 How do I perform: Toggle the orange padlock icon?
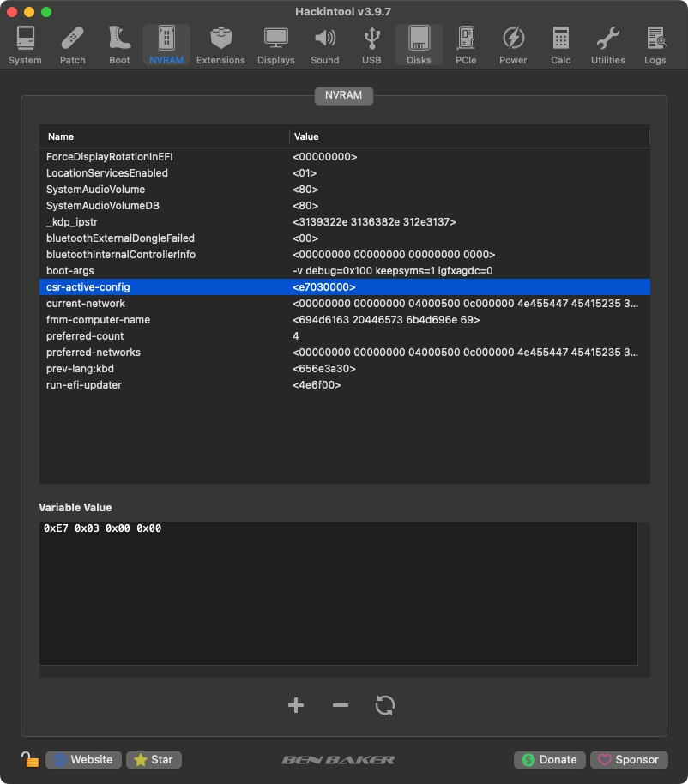coord(30,759)
